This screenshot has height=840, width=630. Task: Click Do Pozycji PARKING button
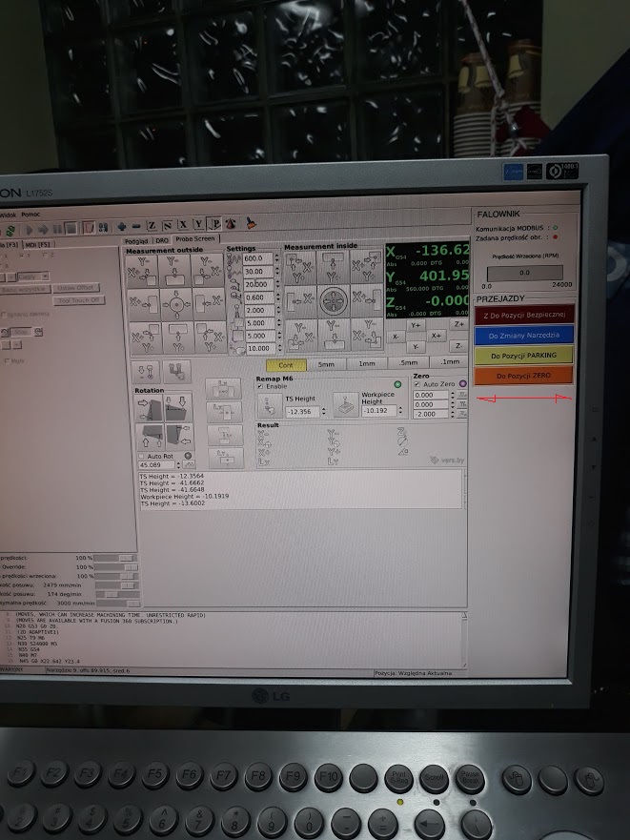(524, 356)
